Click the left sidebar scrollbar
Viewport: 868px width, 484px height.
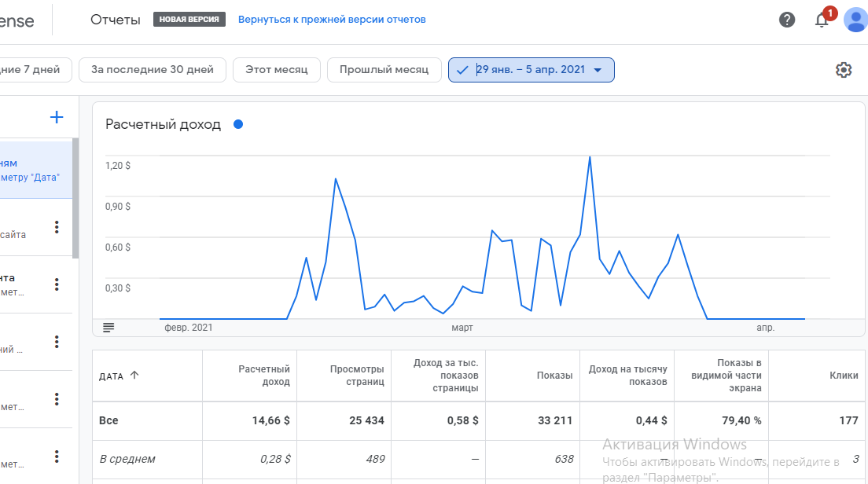pos(75,196)
